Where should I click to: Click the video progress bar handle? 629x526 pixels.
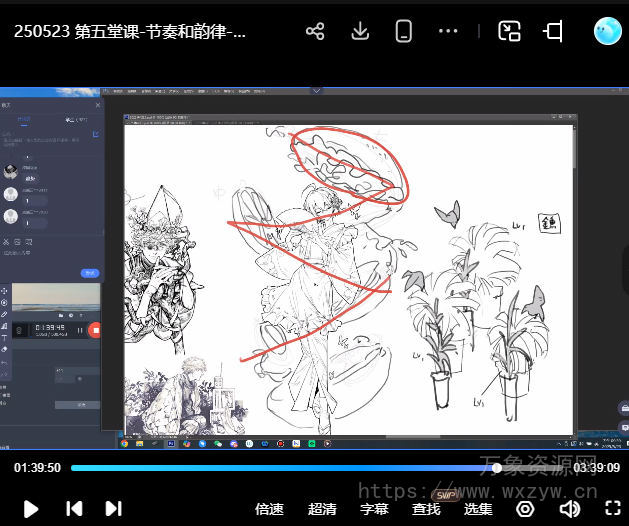(497, 468)
